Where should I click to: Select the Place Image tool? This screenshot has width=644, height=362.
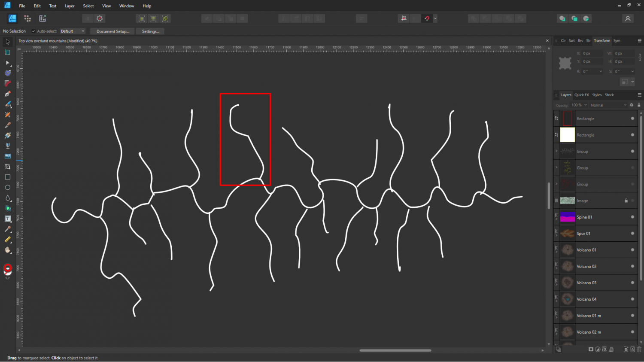coord(8,156)
